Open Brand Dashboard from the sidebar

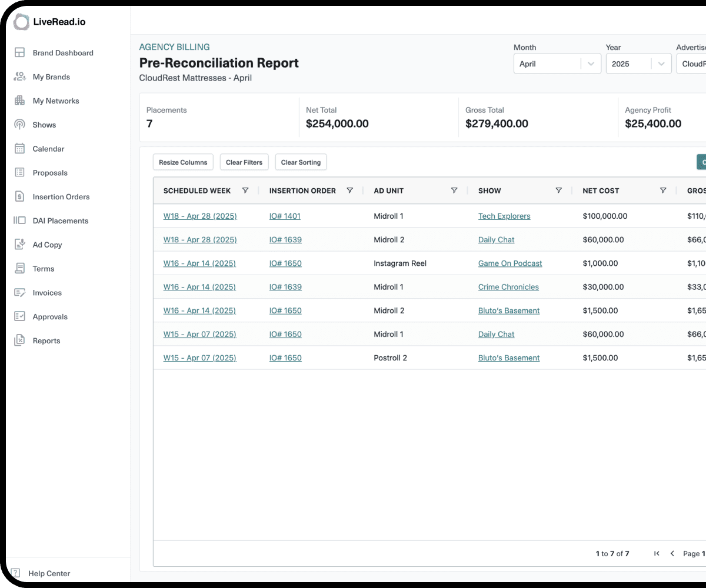click(x=62, y=53)
